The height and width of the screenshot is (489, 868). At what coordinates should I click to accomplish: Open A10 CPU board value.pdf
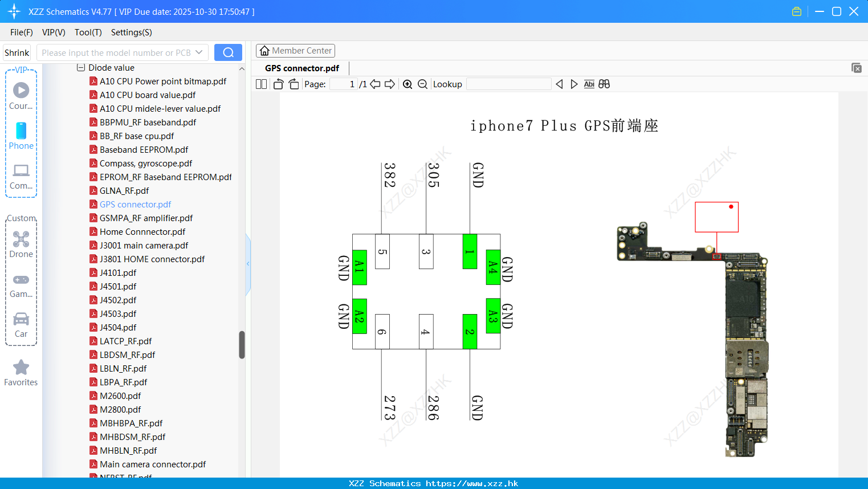[x=148, y=95]
